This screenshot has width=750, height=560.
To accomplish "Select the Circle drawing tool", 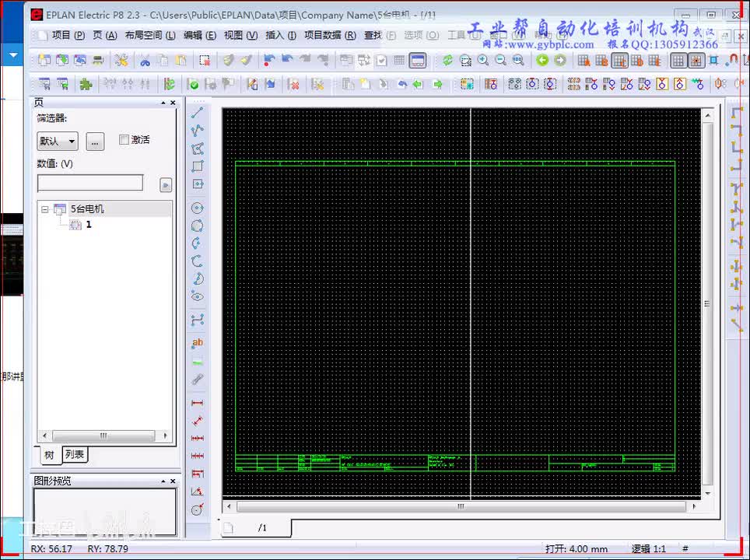I will pos(197,208).
